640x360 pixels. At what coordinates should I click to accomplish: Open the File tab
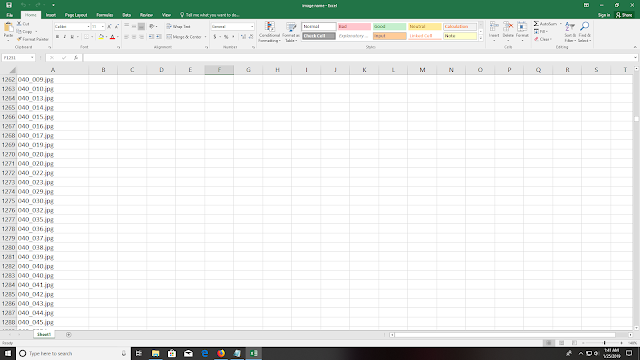(9, 15)
